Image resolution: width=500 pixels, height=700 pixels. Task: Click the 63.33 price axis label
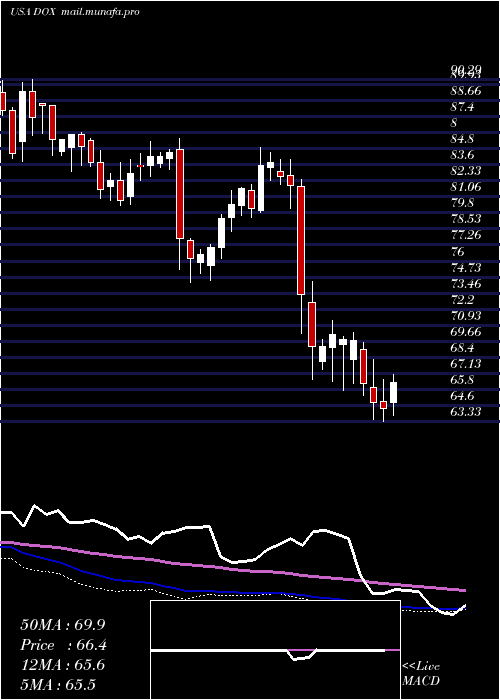coord(466,412)
